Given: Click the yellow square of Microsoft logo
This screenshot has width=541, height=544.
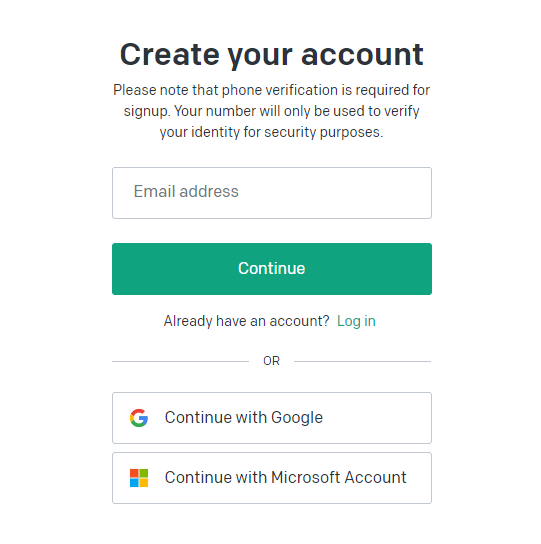Looking at the screenshot, I should point(144,483).
